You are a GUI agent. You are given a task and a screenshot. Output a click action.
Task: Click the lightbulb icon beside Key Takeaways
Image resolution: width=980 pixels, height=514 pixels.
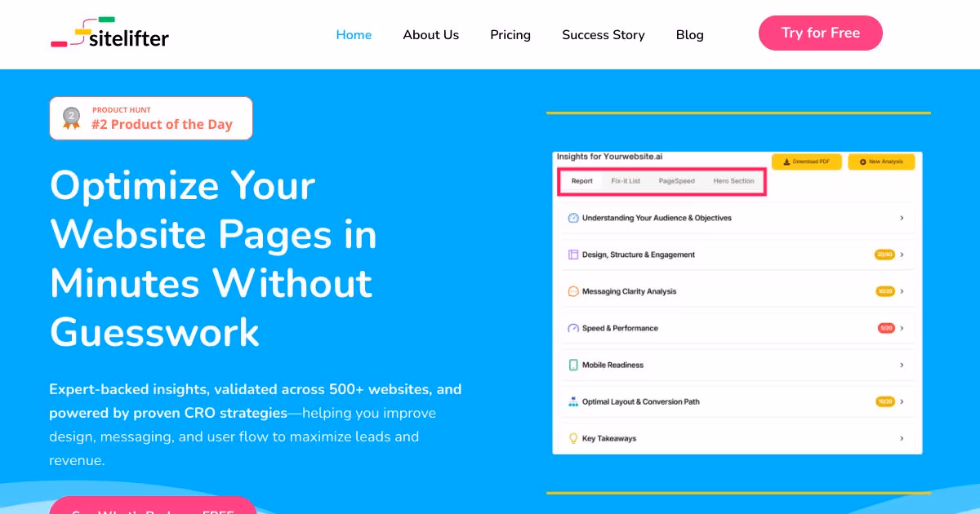pyautogui.click(x=572, y=438)
